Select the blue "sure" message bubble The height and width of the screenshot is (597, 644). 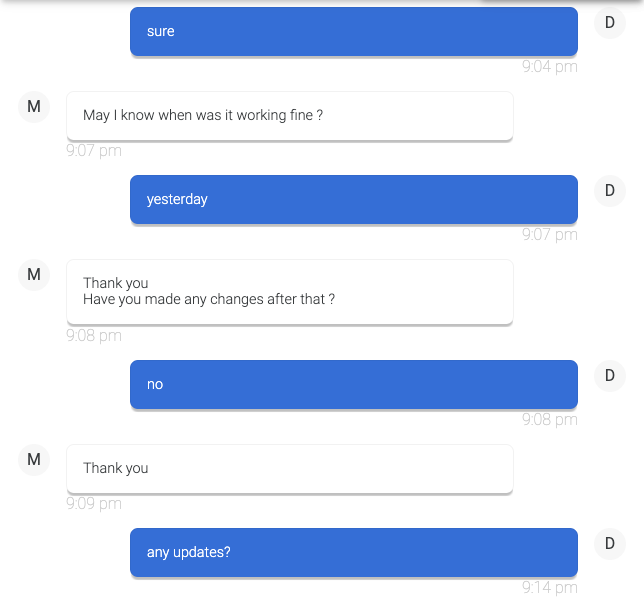click(353, 32)
